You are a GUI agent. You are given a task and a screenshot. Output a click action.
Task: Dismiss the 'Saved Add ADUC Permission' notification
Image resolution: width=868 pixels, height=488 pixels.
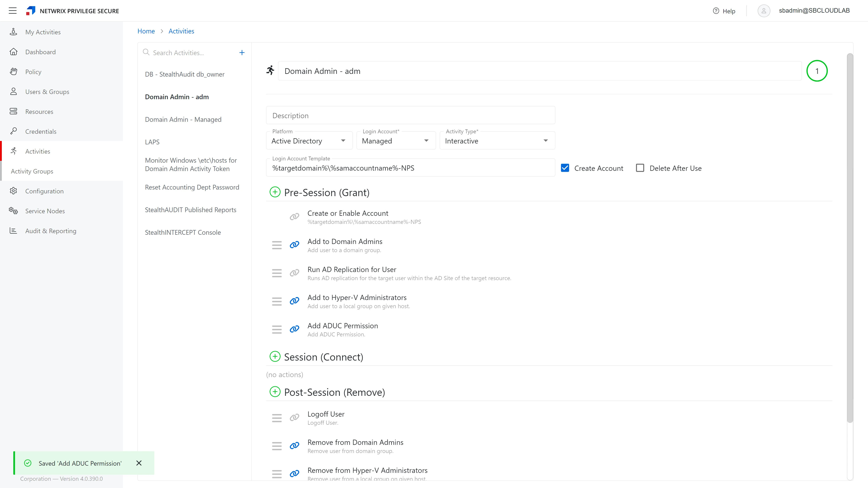tap(139, 463)
